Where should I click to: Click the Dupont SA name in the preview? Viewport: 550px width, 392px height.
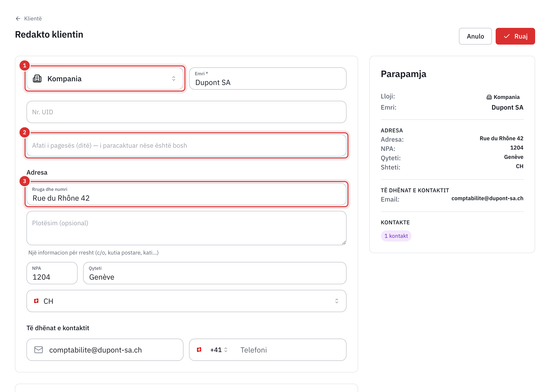[x=507, y=108]
